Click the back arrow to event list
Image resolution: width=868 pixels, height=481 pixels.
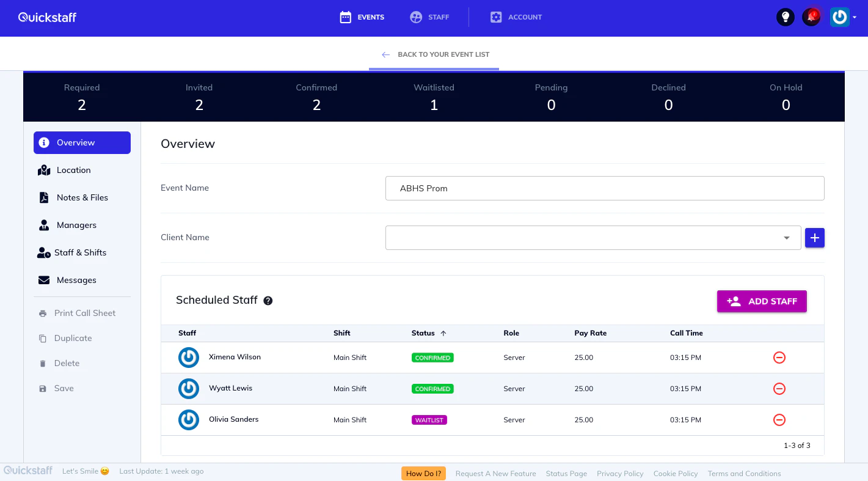[x=385, y=54]
